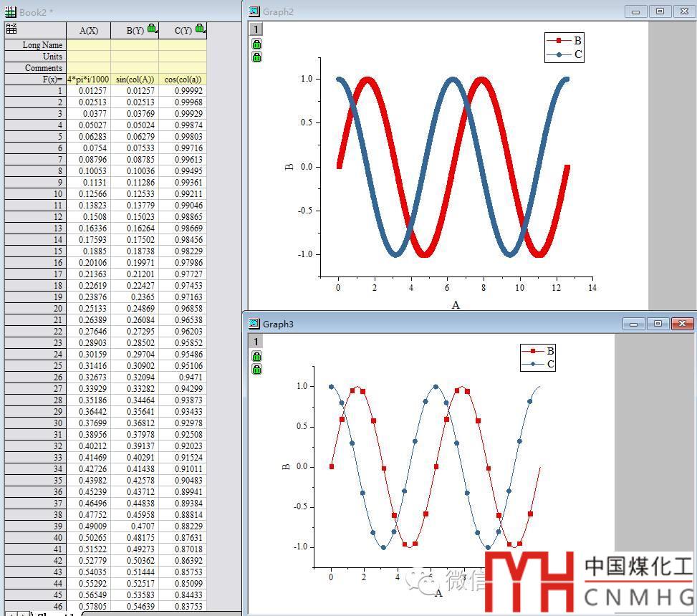The width and height of the screenshot is (697, 616).
Task: Click the F(x) formula cell sin(col(A))
Action: tap(135, 80)
